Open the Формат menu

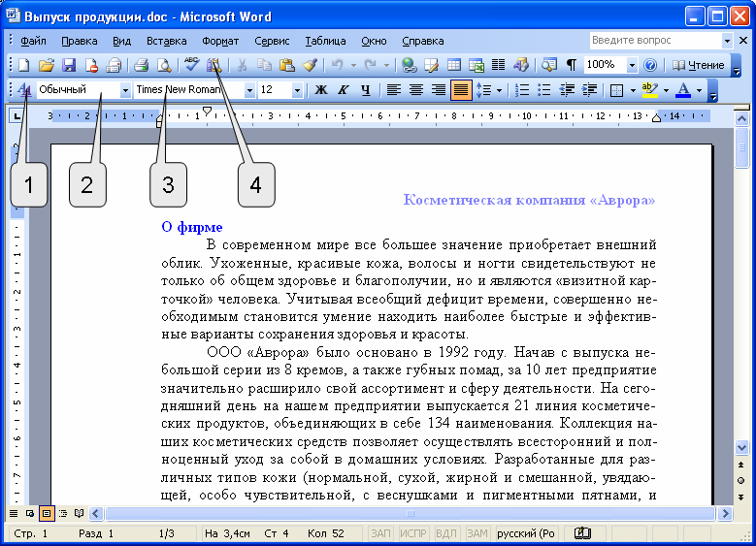pyautogui.click(x=220, y=41)
